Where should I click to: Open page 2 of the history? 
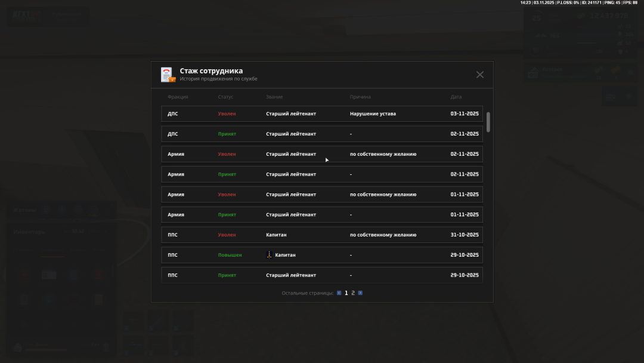tap(353, 293)
